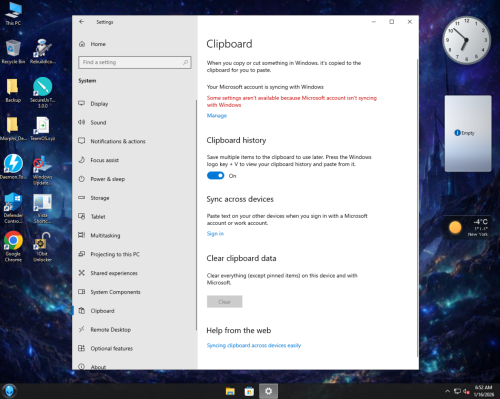Screen dimensions: 500x399
Task: Select the Storage drive icon
Action: click(x=82, y=198)
